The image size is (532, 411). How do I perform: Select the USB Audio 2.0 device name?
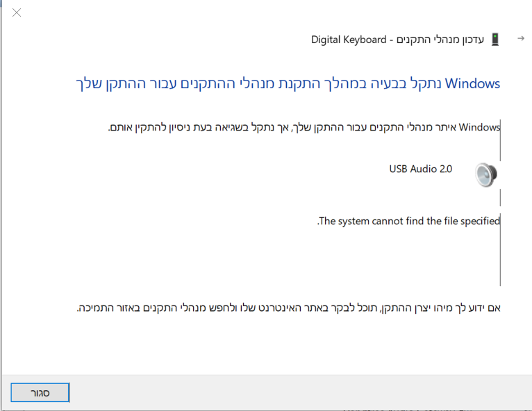click(x=420, y=169)
